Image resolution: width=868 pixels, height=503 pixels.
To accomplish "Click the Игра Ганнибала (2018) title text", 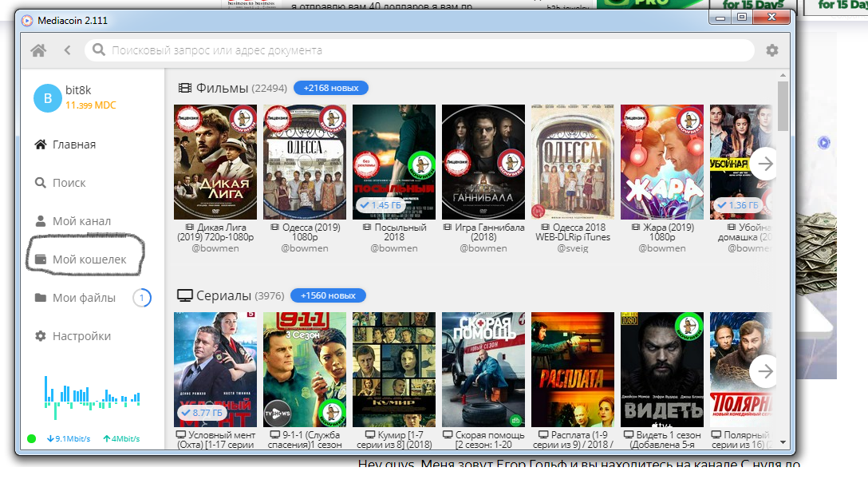I will coord(483,232).
